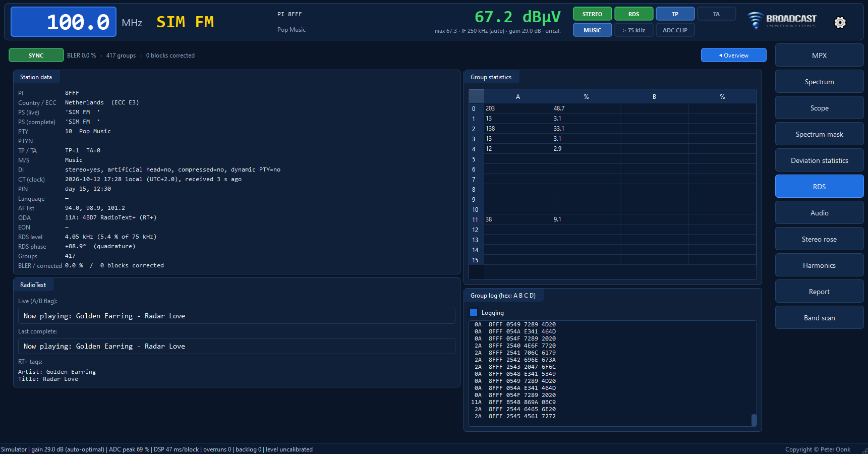The height and width of the screenshot is (454, 868).
Task: Click the Station data panel tab
Action: click(x=36, y=77)
